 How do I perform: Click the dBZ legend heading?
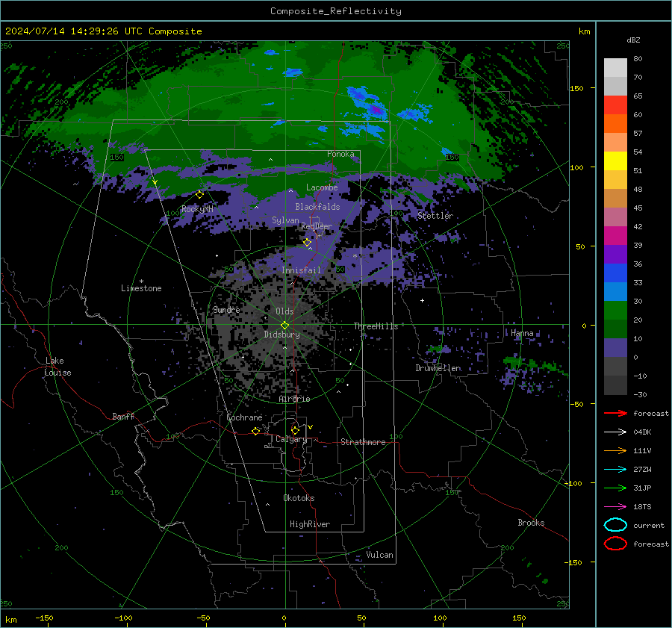tap(633, 40)
